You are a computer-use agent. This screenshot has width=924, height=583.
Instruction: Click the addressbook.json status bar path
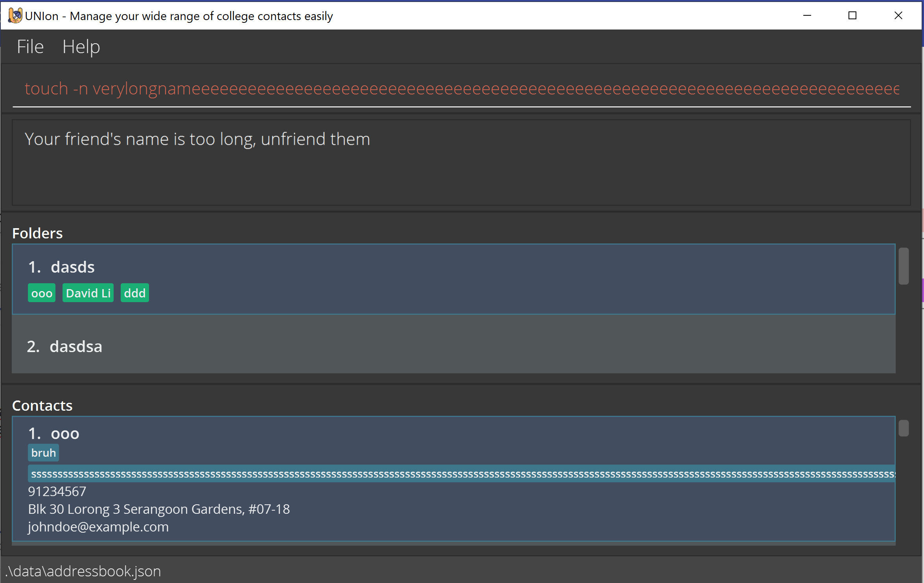tap(84, 571)
